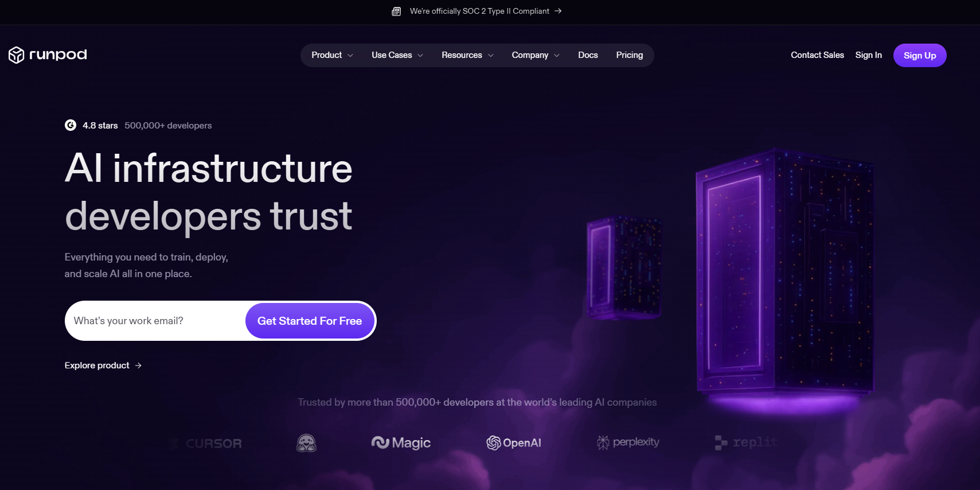Click Get Started For Free button
Viewport: 980px width, 490px height.
310,321
